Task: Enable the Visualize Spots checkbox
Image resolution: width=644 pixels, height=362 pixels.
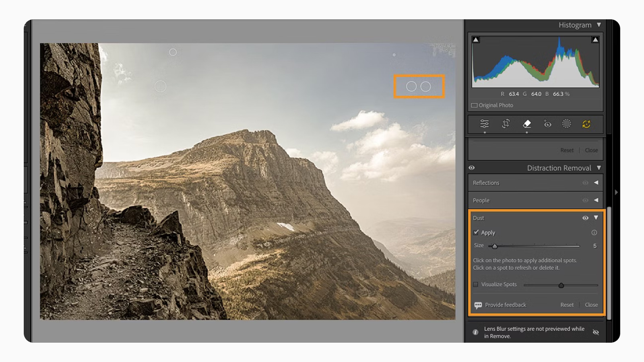Action: (x=476, y=284)
